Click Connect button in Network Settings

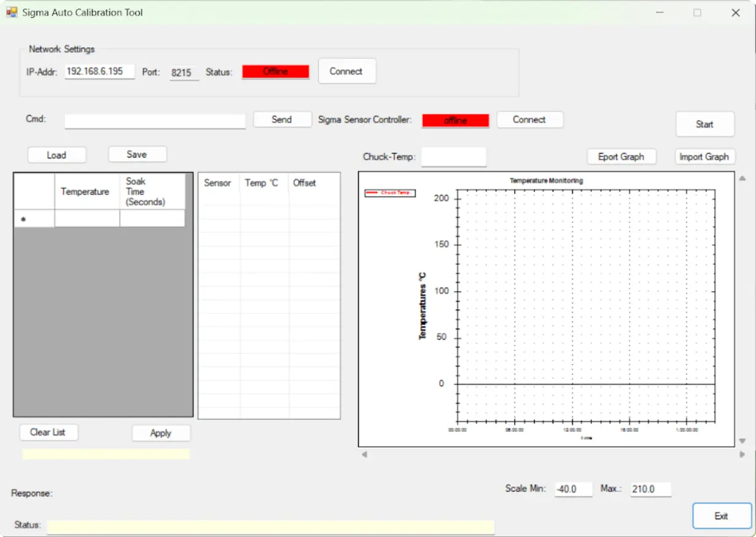click(346, 71)
